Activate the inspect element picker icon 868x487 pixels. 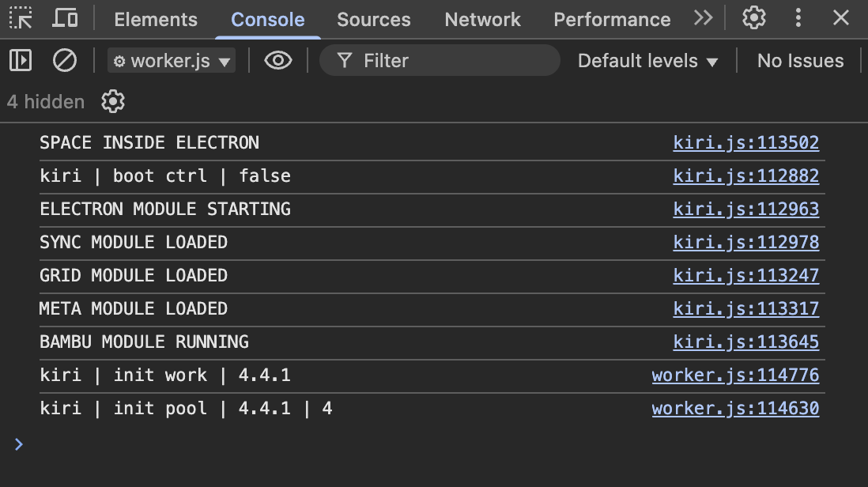21,18
